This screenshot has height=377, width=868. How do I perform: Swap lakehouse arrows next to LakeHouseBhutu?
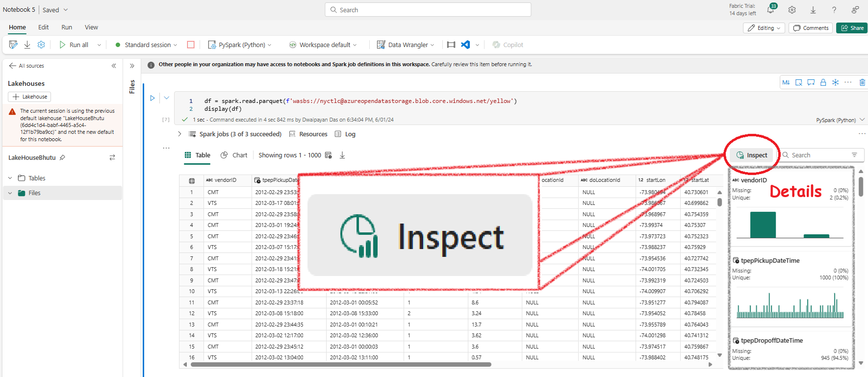pos(112,157)
